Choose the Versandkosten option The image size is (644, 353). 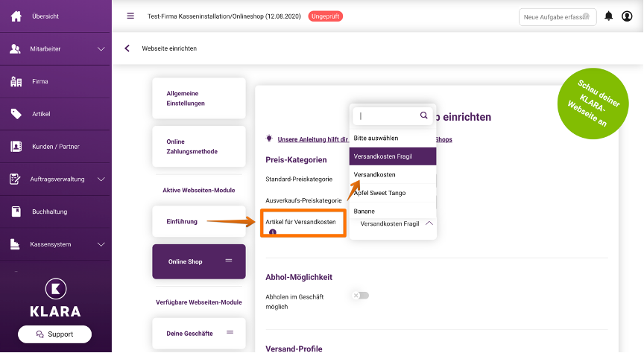click(393, 174)
